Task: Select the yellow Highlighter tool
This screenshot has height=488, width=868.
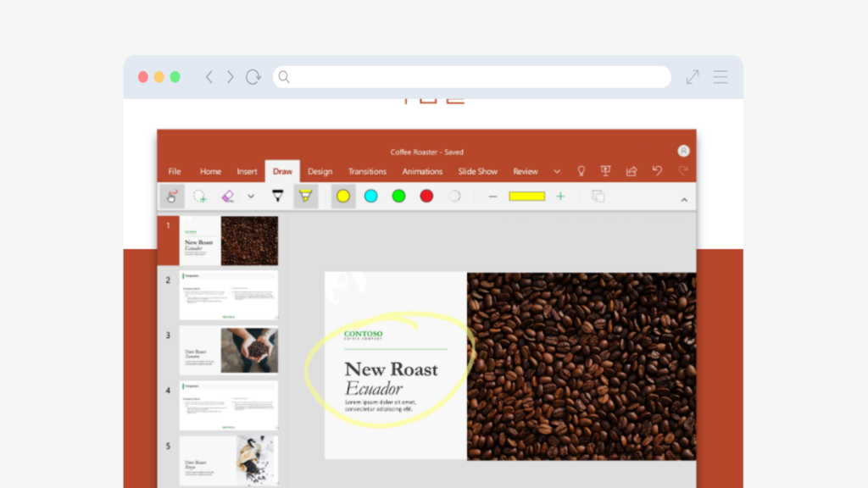Action: [305, 196]
